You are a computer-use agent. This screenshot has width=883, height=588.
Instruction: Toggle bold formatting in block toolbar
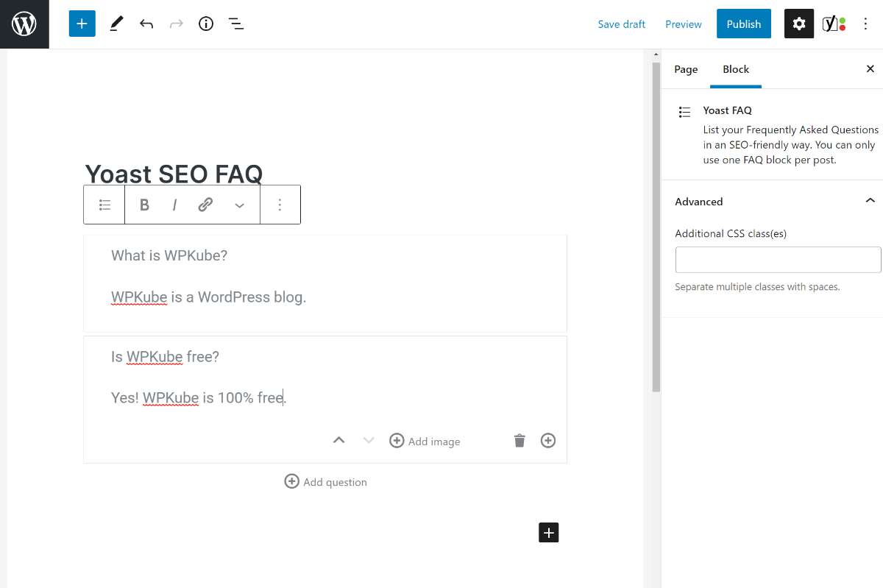tap(145, 205)
